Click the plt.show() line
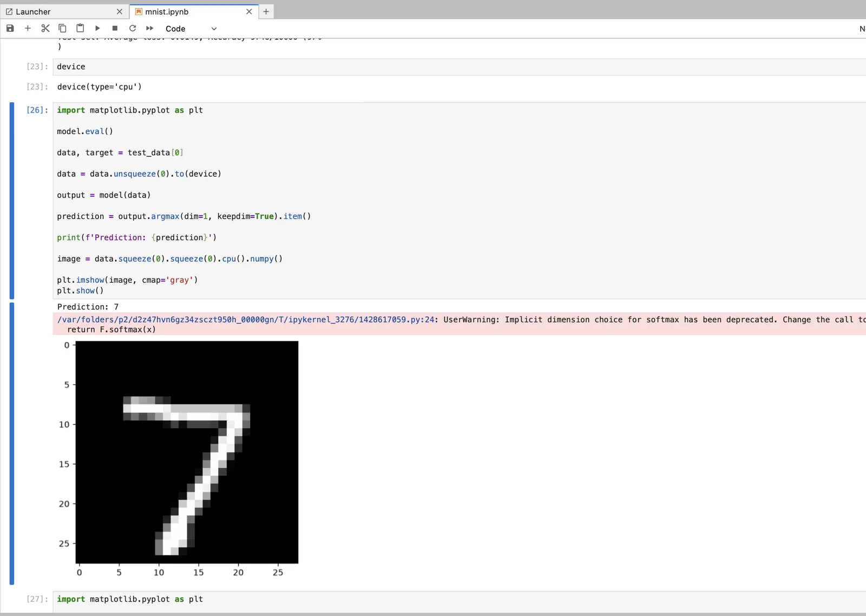 click(81, 290)
